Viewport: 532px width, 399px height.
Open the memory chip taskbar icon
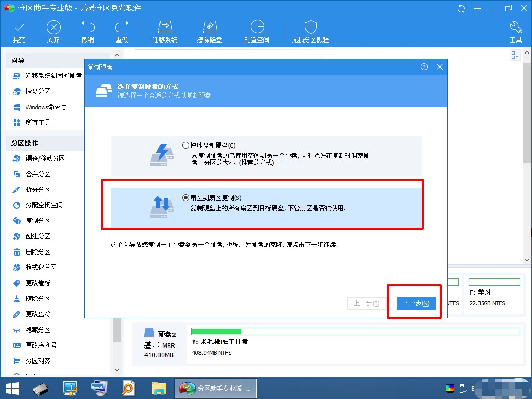click(x=41, y=389)
